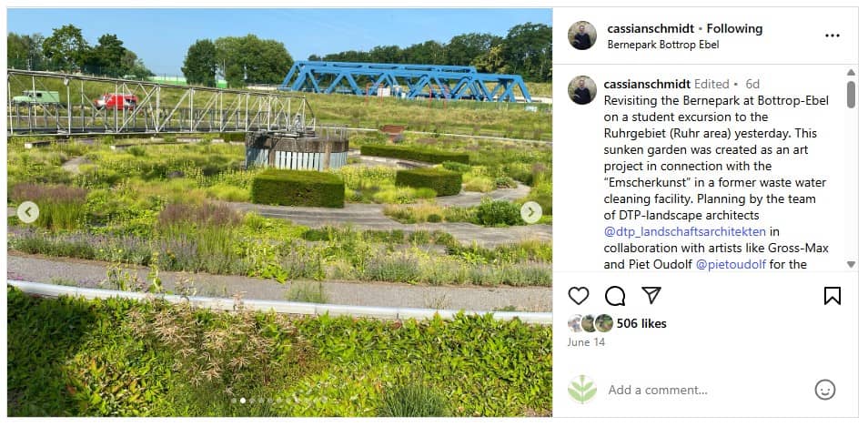Click caption scrollbar down arrow
This screenshot has width=868, height=427.
[851, 265]
